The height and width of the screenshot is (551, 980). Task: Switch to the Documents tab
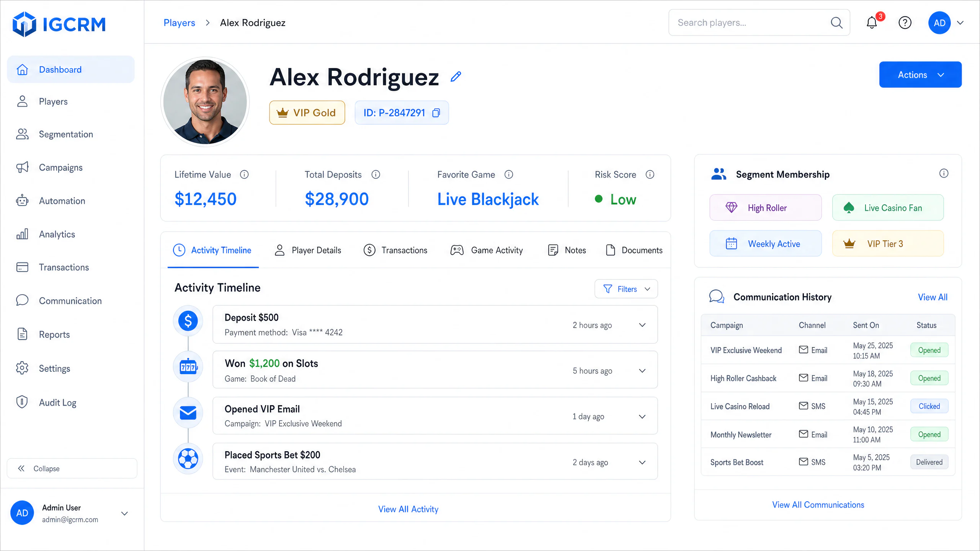[634, 250]
